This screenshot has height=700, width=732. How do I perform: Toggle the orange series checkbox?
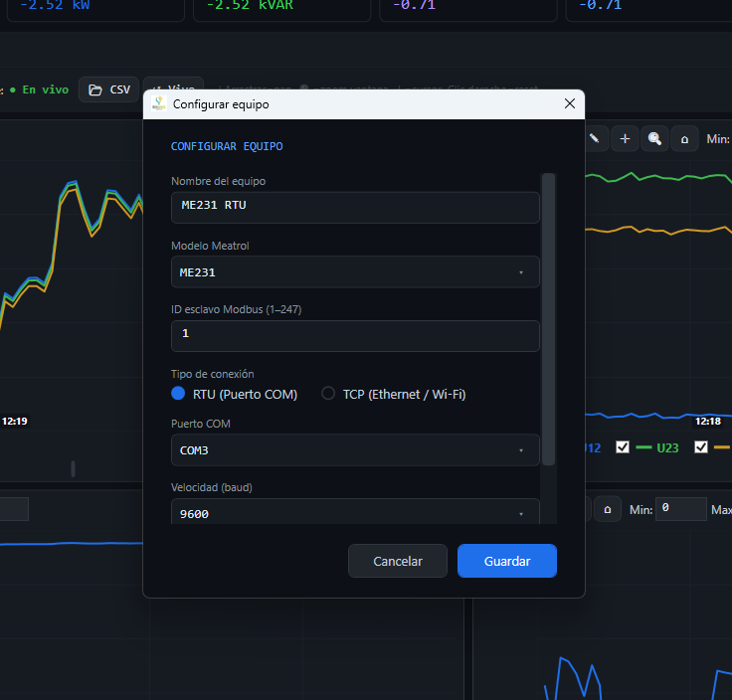click(701, 447)
